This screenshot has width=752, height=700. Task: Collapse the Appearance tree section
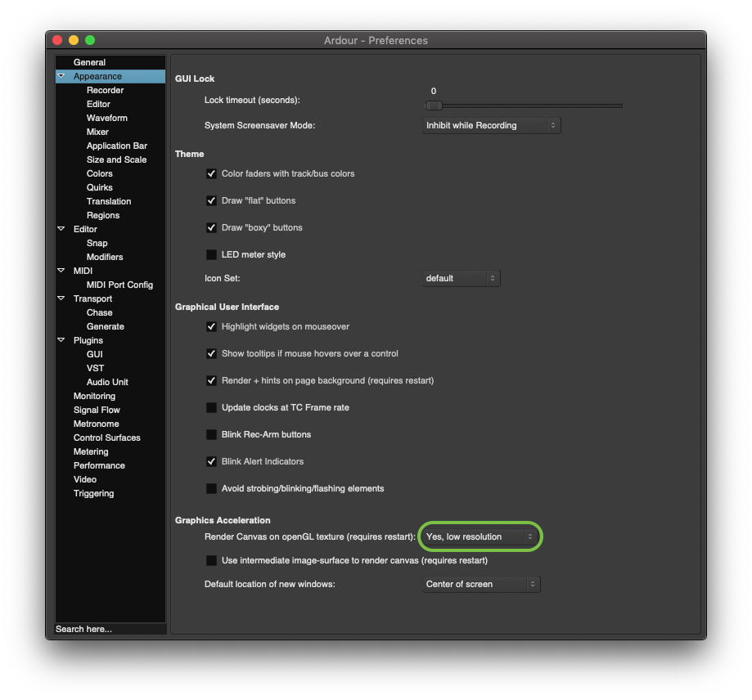pyautogui.click(x=61, y=76)
